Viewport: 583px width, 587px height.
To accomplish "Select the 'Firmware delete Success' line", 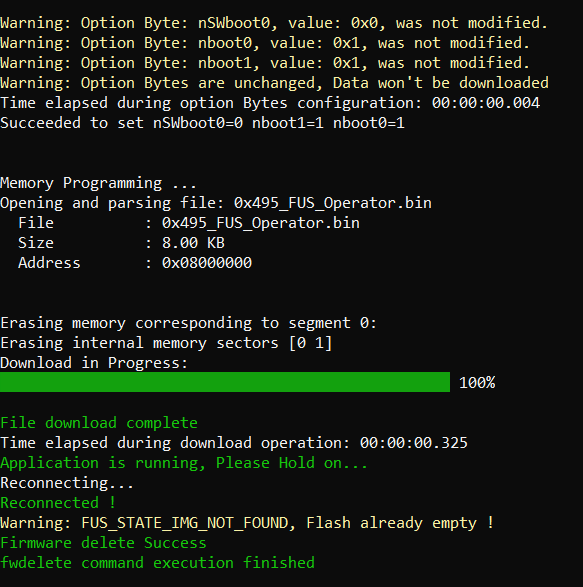I will click(103, 543).
